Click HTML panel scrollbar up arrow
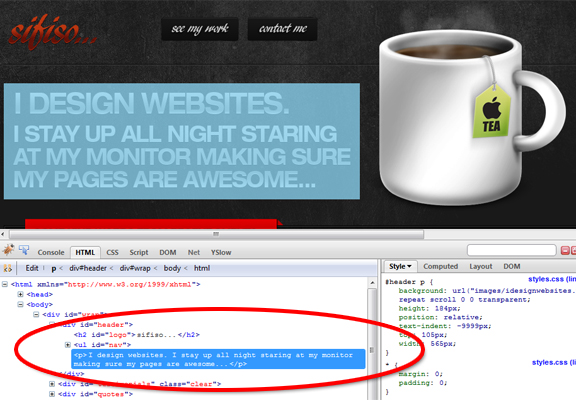This screenshot has width=576, height=400. [x=372, y=283]
